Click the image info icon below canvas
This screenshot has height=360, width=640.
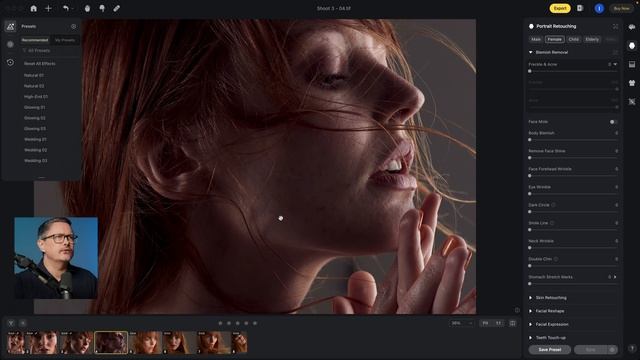[517, 310]
